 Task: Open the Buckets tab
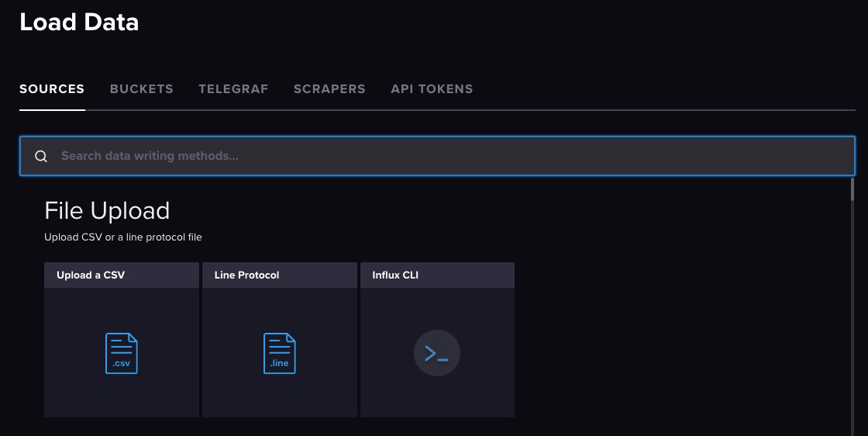click(142, 89)
